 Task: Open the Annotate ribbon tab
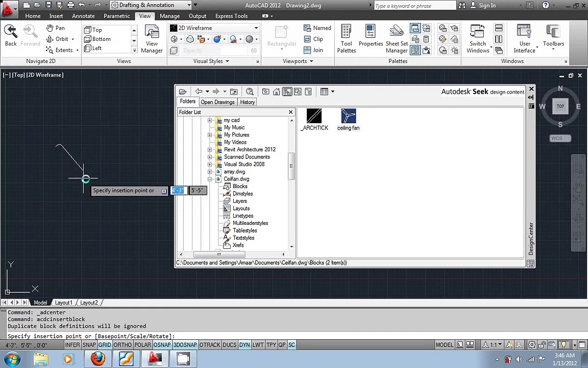[x=83, y=16]
